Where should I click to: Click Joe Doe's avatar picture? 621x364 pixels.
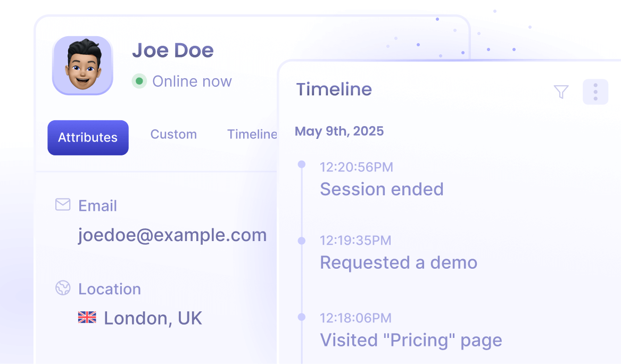82,65
